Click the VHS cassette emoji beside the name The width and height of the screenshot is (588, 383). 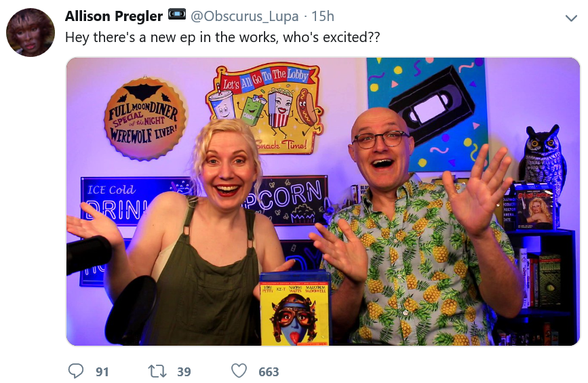tap(177, 15)
